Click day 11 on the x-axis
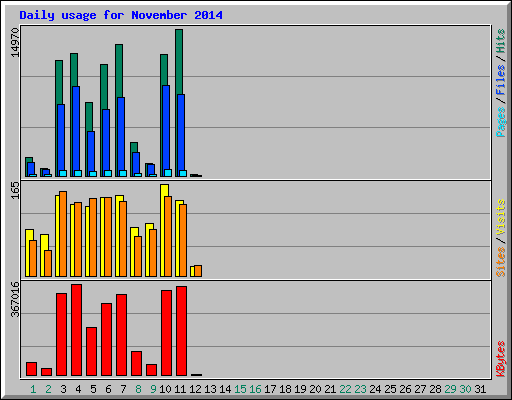 tap(180, 389)
